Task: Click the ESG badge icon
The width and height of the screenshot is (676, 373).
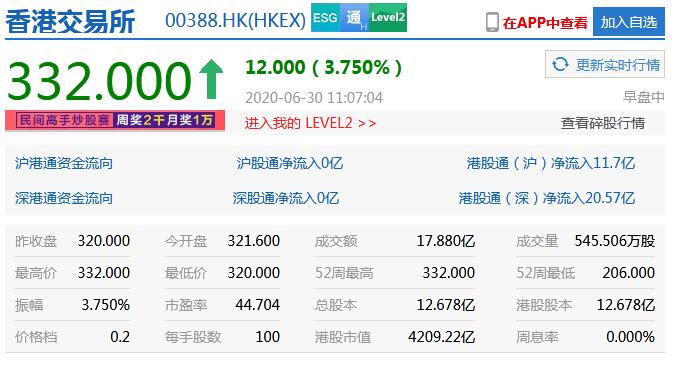Action: 325,18
